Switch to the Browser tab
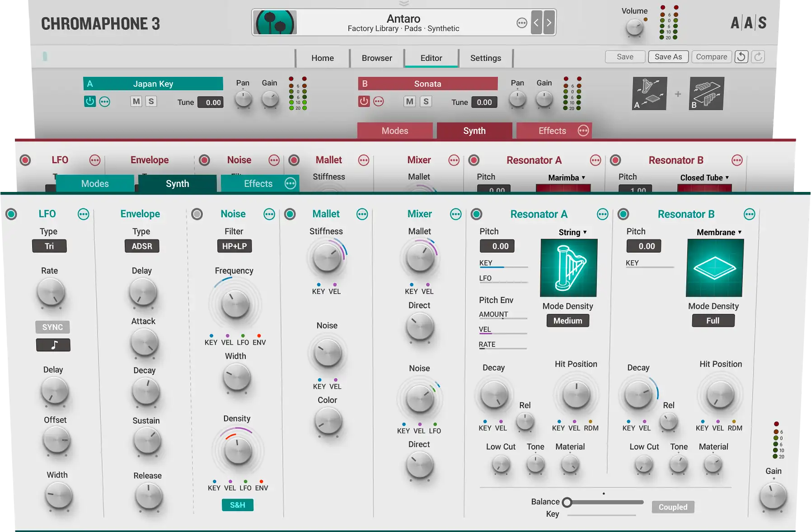 pyautogui.click(x=376, y=58)
